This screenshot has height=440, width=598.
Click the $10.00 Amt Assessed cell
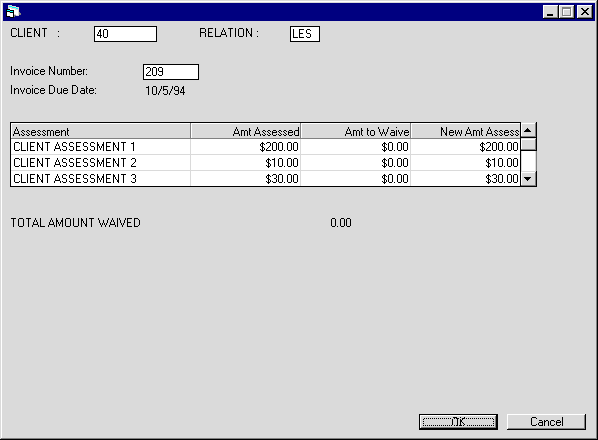point(246,163)
